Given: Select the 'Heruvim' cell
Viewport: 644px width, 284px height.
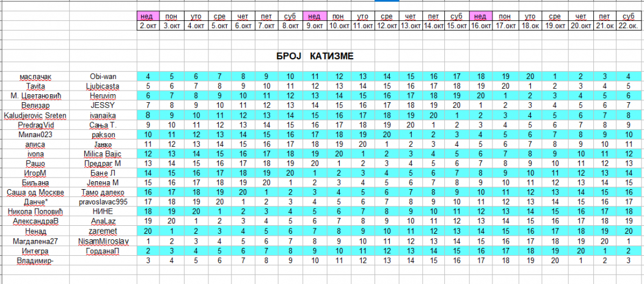Looking at the screenshot, I should [103, 95].
